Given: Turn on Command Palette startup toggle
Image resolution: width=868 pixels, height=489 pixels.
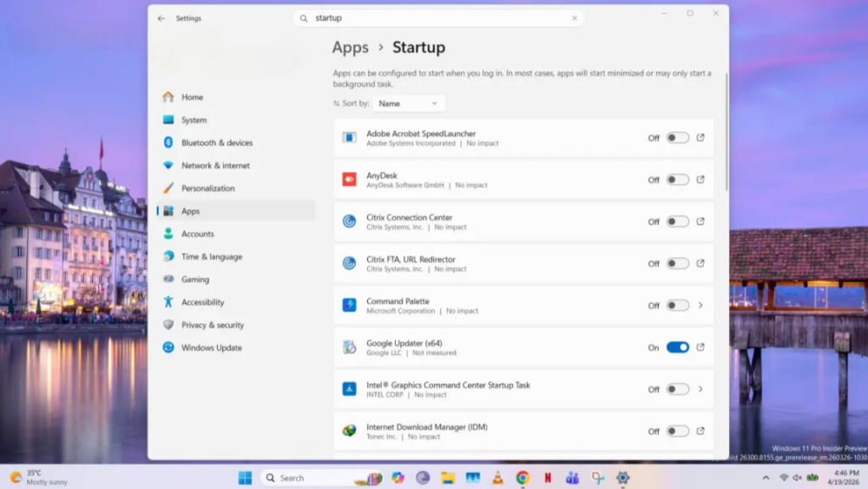Looking at the screenshot, I should point(677,305).
